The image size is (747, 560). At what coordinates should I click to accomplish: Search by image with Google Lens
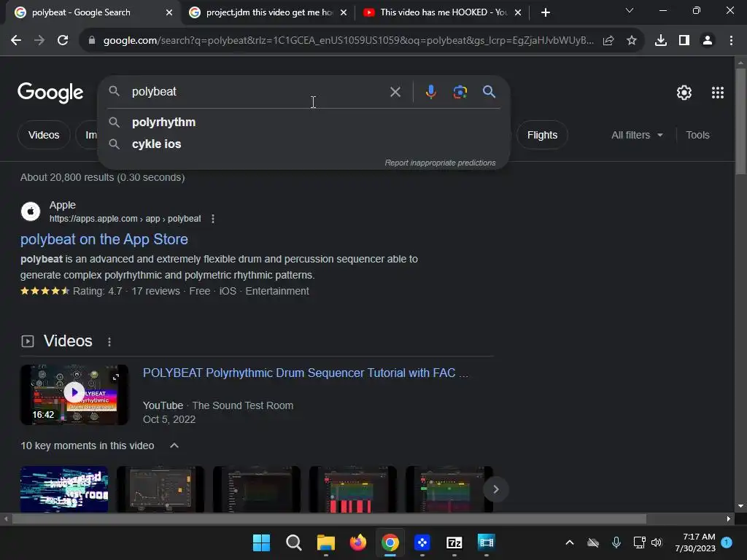point(460,92)
